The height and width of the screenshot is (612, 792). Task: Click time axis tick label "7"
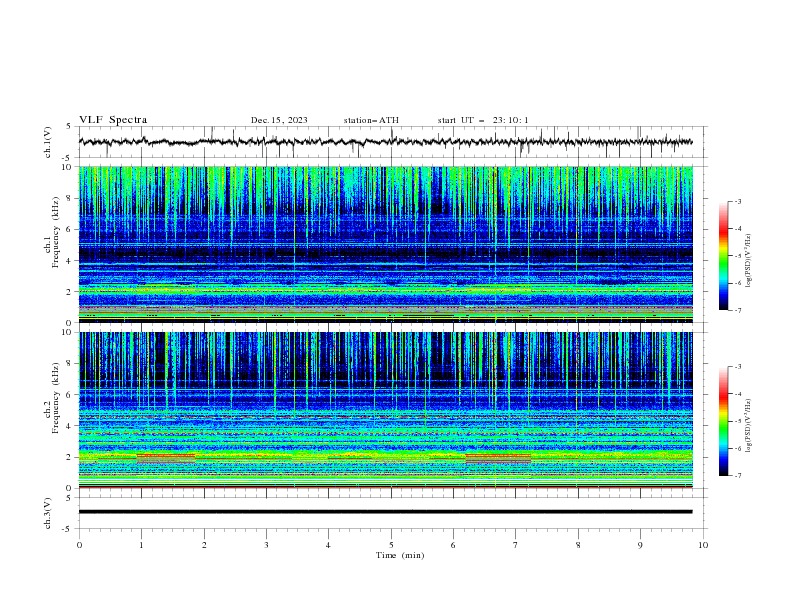[516, 545]
